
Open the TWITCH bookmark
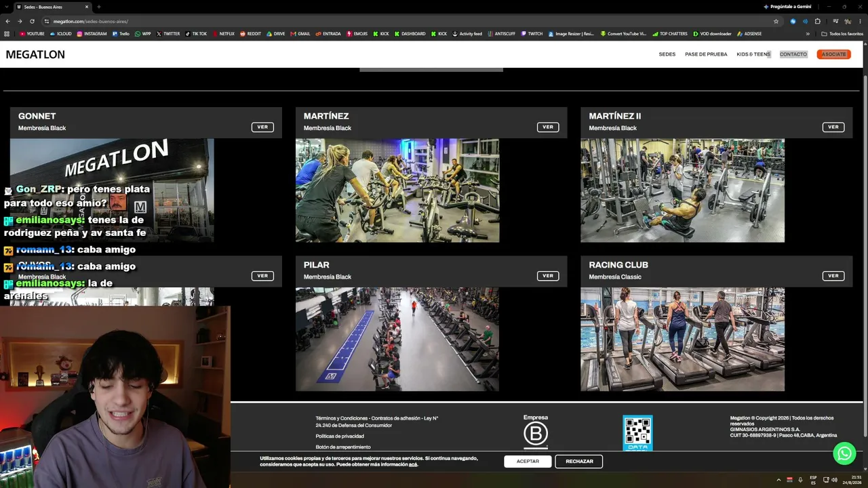pyautogui.click(x=532, y=34)
